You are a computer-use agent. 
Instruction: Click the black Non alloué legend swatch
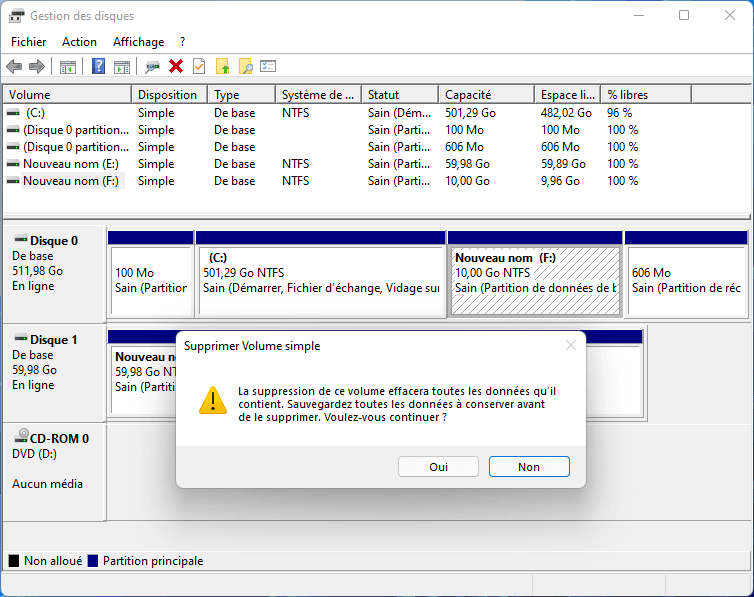[x=14, y=560]
